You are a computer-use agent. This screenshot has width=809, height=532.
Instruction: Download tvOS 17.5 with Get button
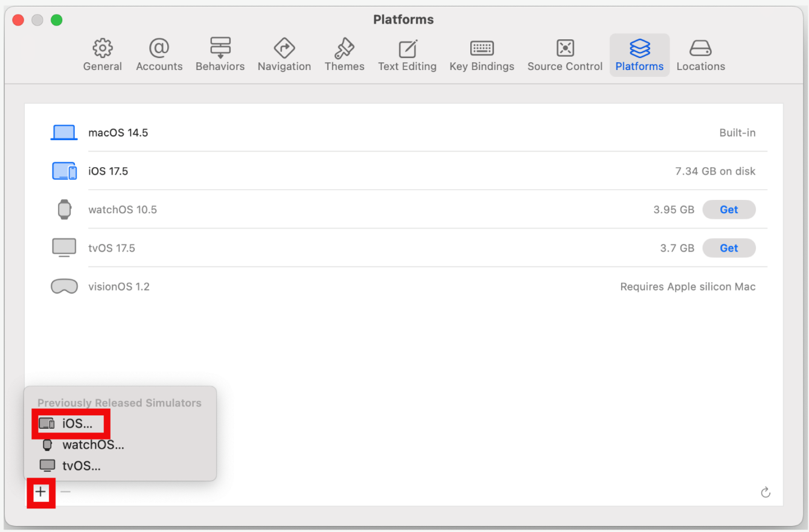729,248
